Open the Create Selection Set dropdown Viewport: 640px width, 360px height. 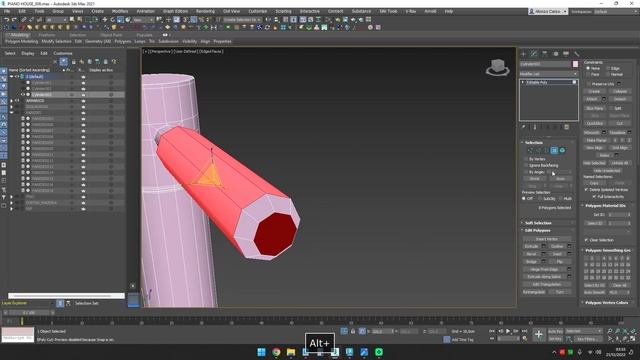(x=242, y=20)
